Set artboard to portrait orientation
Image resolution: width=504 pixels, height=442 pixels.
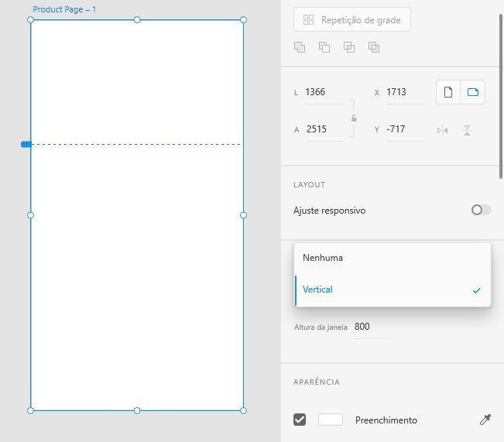pos(448,92)
